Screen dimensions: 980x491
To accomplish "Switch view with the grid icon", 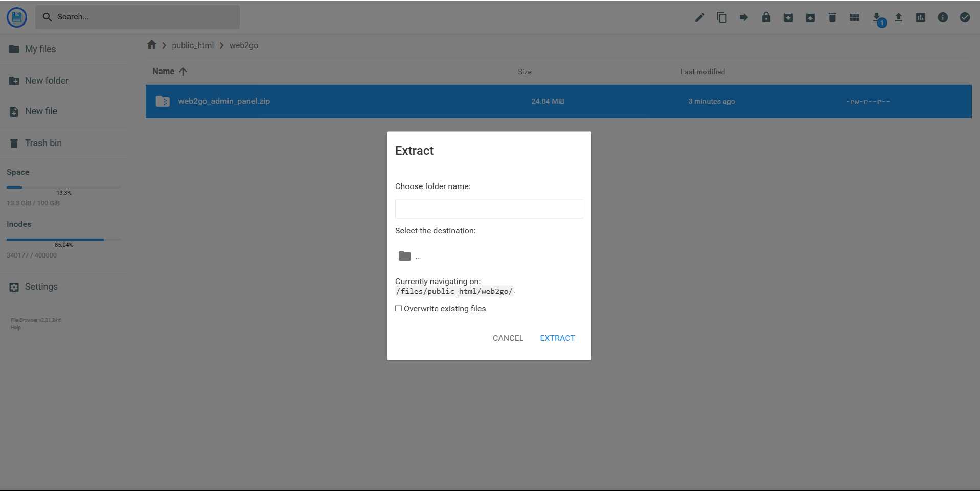I will (854, 18).
